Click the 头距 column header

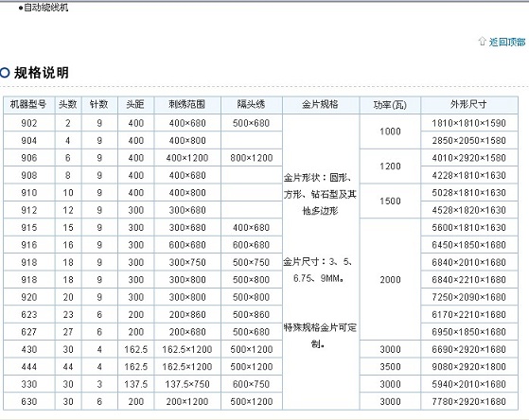click(x=135, y=104)
